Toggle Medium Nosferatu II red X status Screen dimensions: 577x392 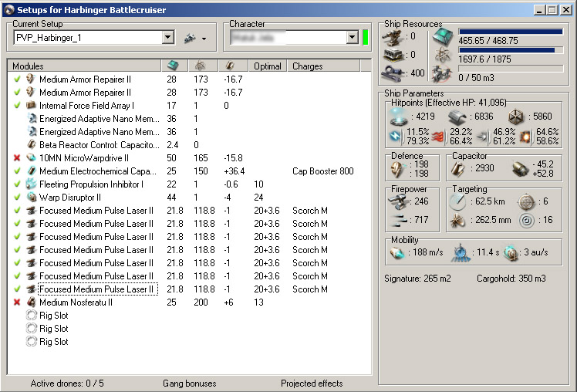[x=17, y=302]
